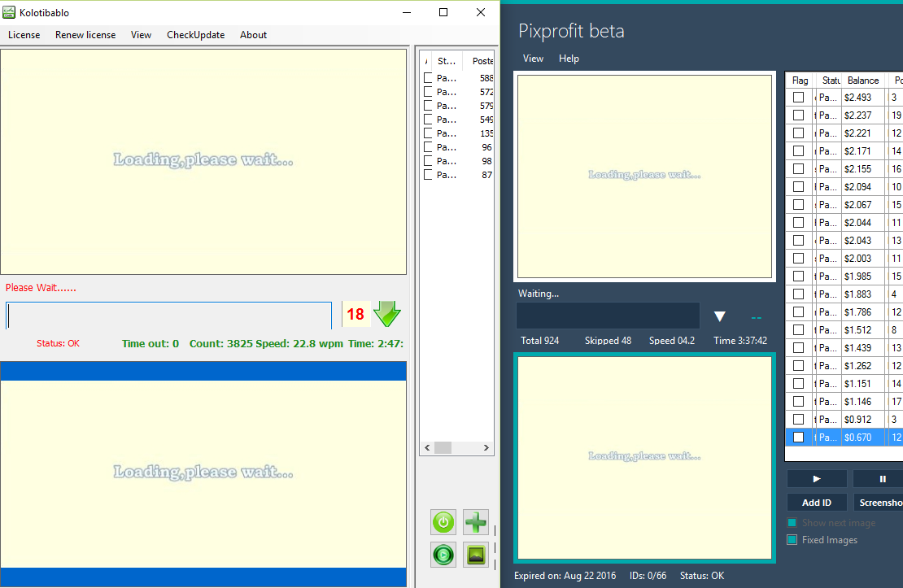Check the flag box for $2.493 row
903x588 pixels.
pyautogui.click(x=799, y=98)
